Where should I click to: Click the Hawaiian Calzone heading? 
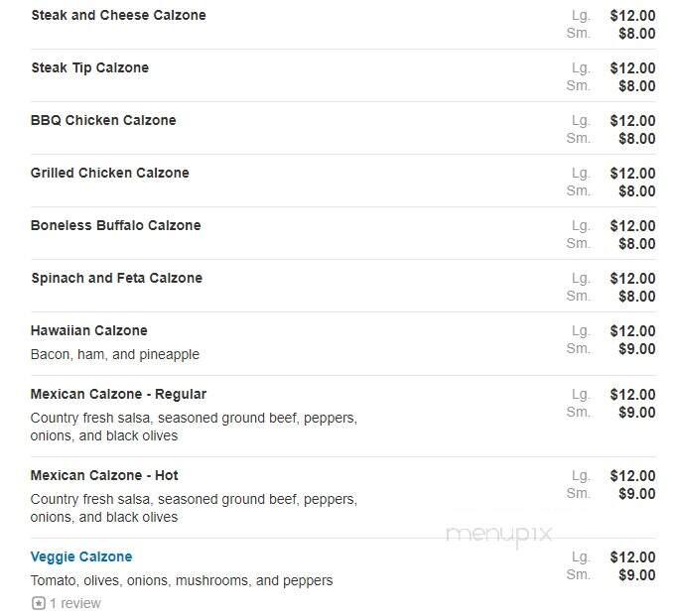(89, 331)
